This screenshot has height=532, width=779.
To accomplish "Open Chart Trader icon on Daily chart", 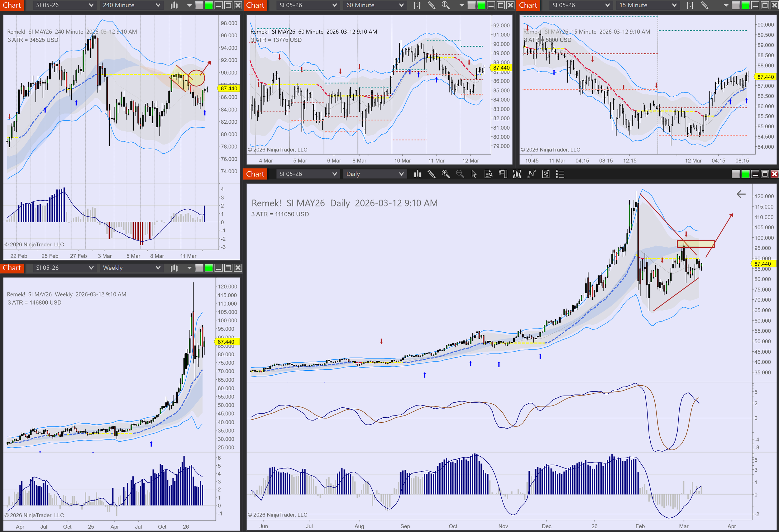I will pos(503,174).
